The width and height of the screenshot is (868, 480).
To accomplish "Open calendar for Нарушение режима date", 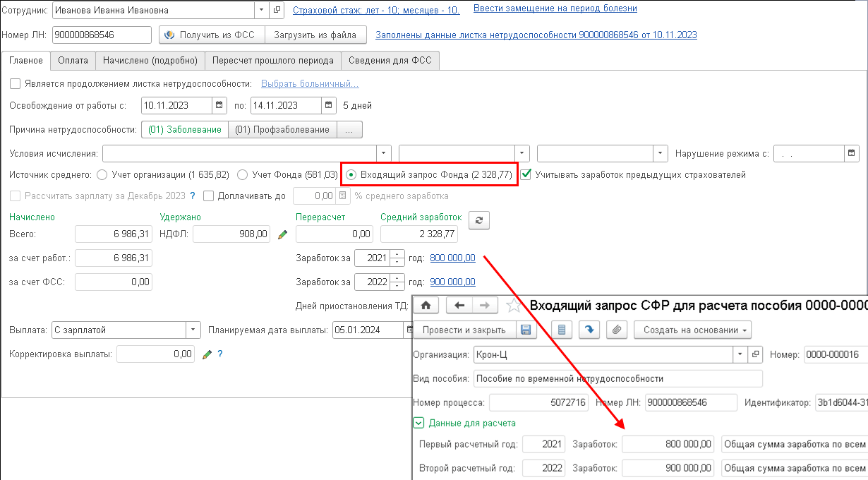I will (x=852, y=153).
